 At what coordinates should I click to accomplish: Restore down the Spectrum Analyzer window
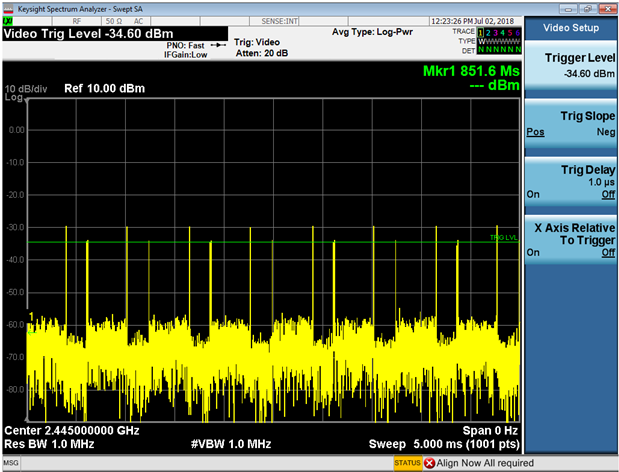tap(588, 9)
